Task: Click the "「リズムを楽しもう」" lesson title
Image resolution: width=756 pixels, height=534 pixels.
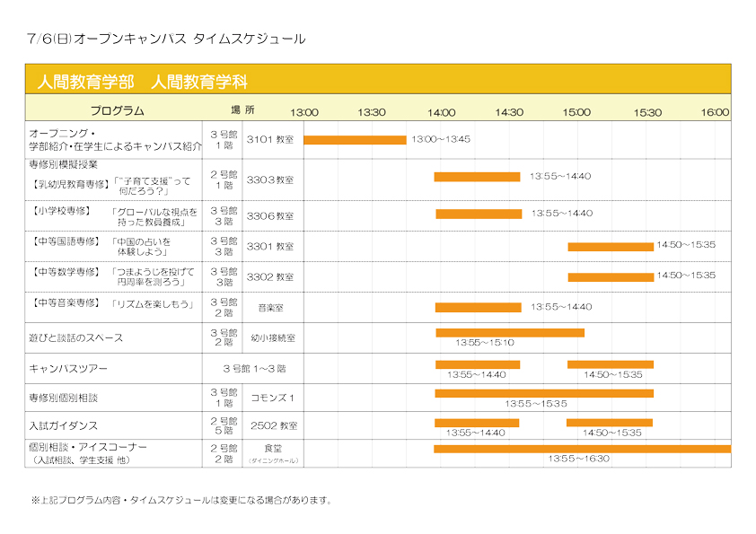Action: click(153, 304)
